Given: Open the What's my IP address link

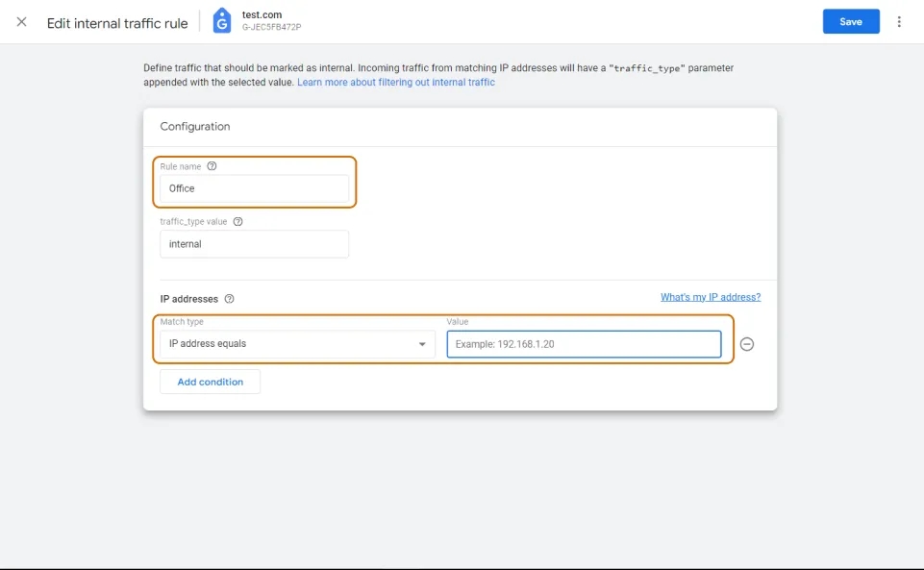Looking at the screenshot, I should coord(711,297).
